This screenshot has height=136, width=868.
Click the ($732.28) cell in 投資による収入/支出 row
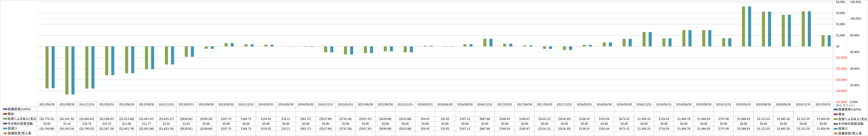345,119
